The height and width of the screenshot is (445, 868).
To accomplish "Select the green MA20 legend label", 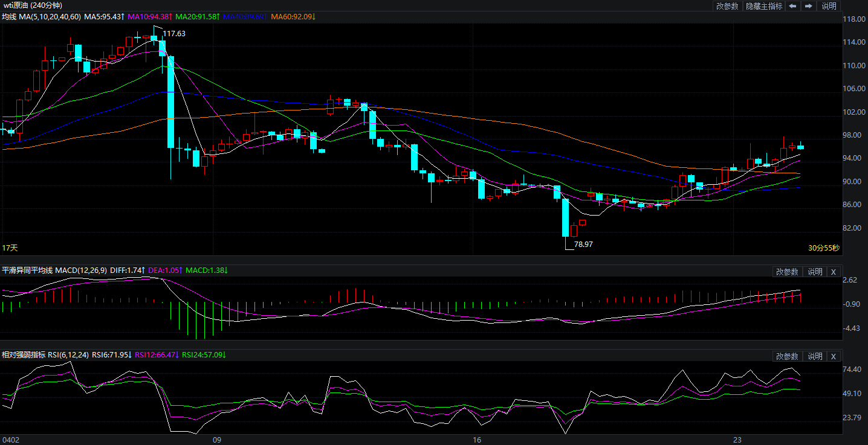I will 197,17.
